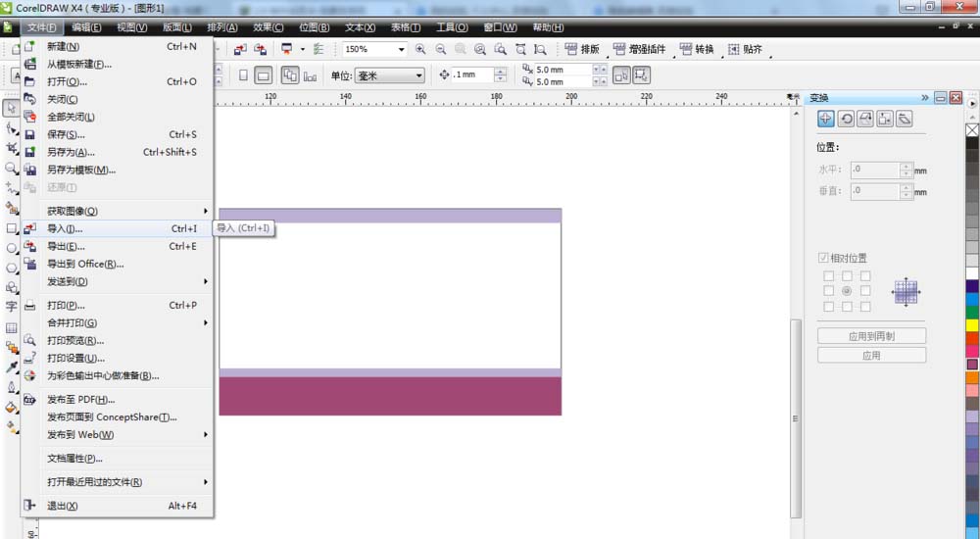Check the middle-left anchor point box
This screenshot has width=980, height=539.
[x=828, y=291]
